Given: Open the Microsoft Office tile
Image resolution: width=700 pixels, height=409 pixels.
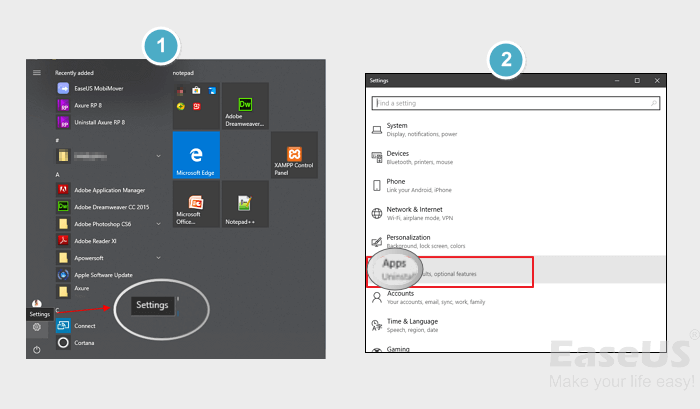Looking at the screenshot, I should [196, 204].
